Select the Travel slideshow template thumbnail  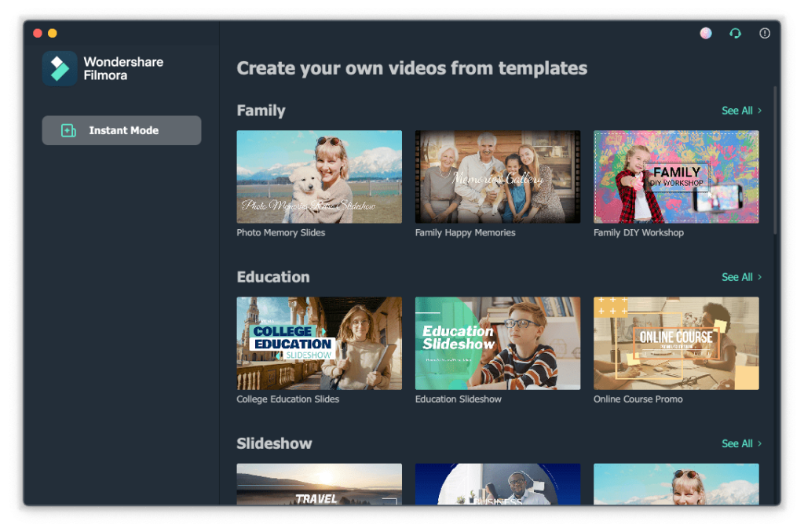pyautogui.click(x=319, y=484)
